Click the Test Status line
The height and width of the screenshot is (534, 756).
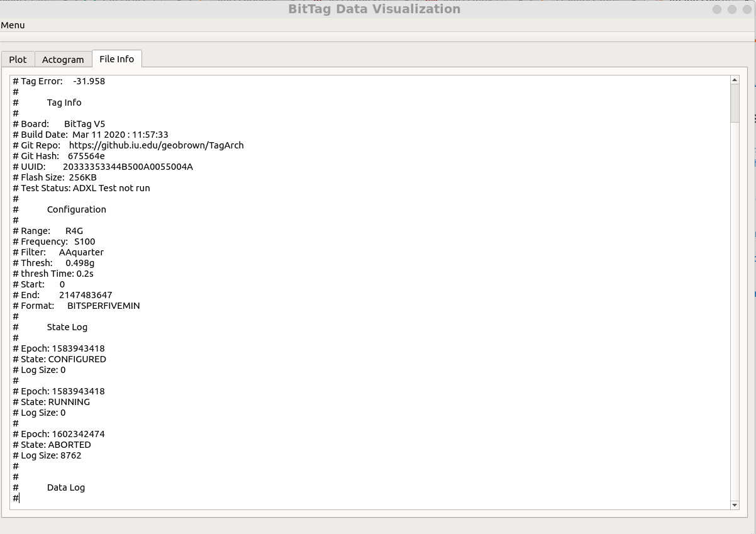pos(81,188)
